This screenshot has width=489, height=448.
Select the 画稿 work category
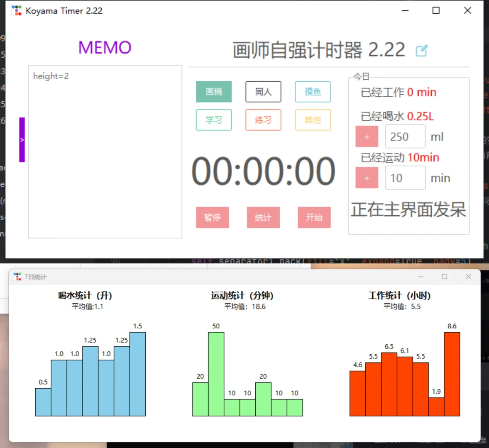pos(214,92)
